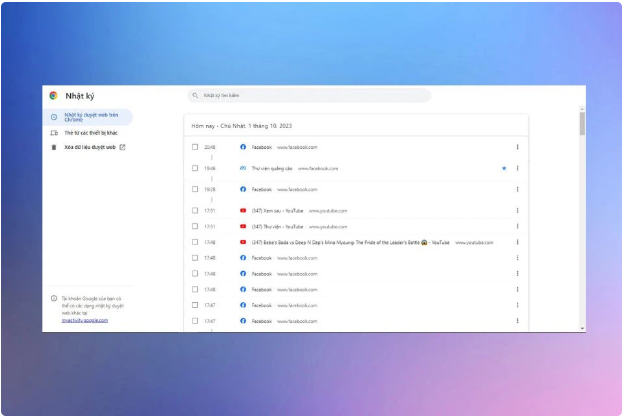Click the YouTube favicon on Xem sau entry
624x418 pixels.
[x=243, y=211]
